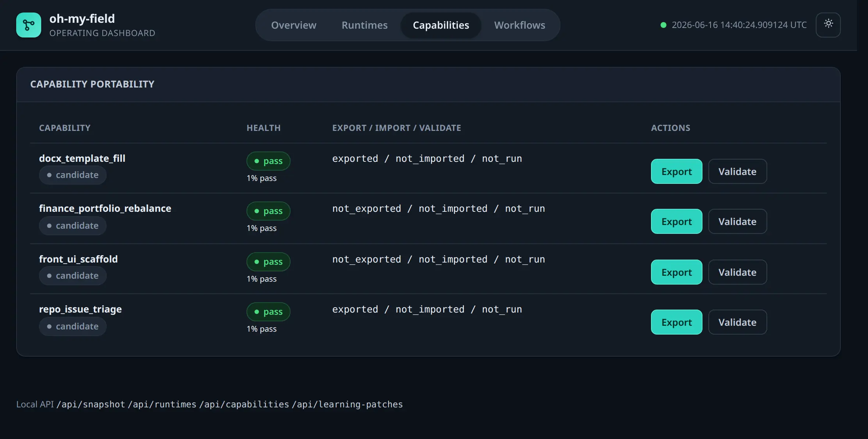
Task: Click the finance_portfolio_rebalance export status text
Action: click(x=438, y=208)
